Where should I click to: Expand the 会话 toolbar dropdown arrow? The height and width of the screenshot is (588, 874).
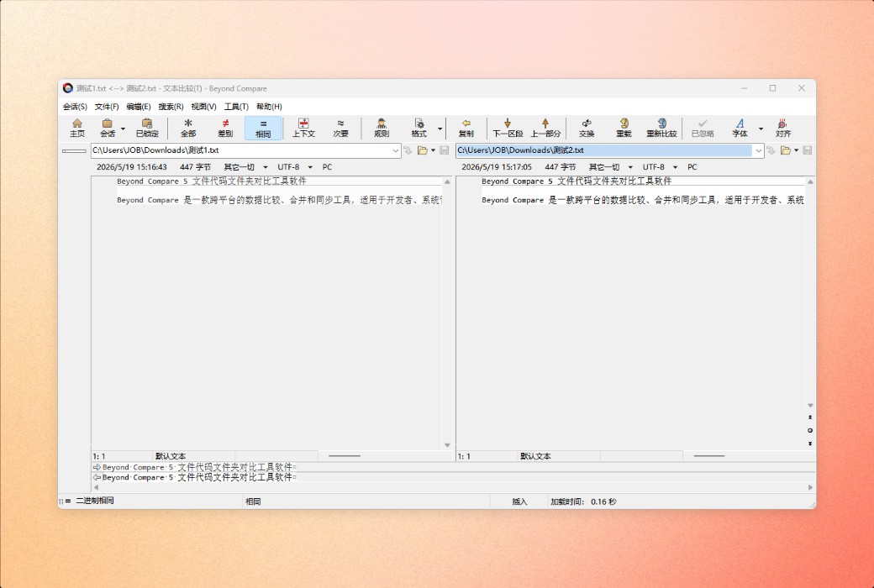124,129
